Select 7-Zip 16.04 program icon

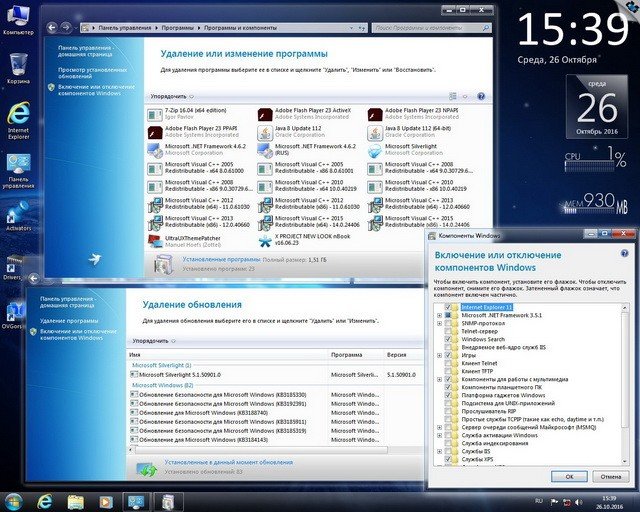click(x=155, y=115)
